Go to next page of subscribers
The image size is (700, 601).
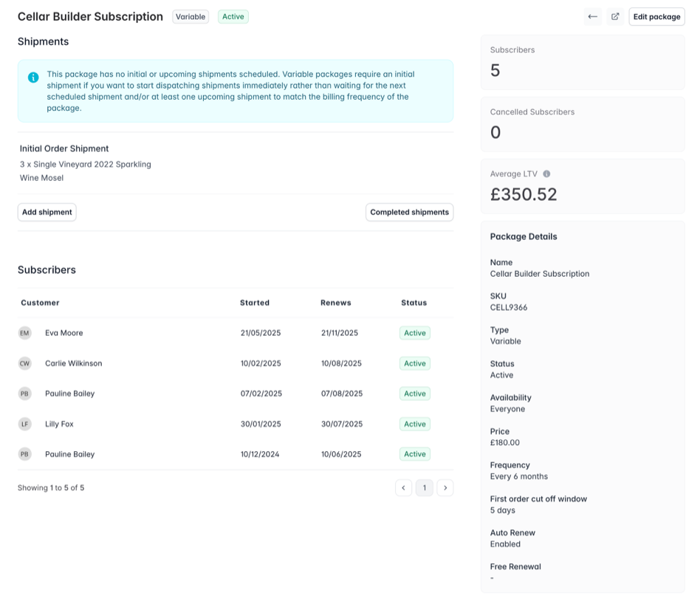pos(445,487)
